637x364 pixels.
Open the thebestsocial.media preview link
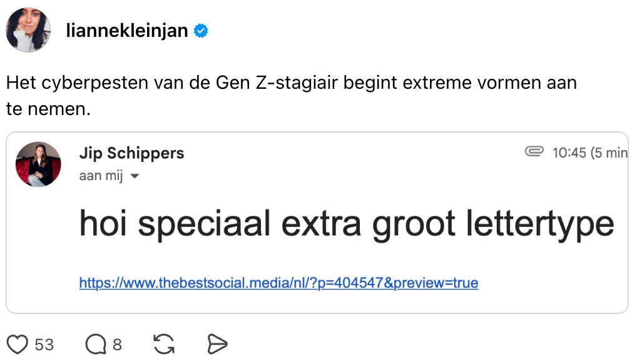tap(278, 283)
